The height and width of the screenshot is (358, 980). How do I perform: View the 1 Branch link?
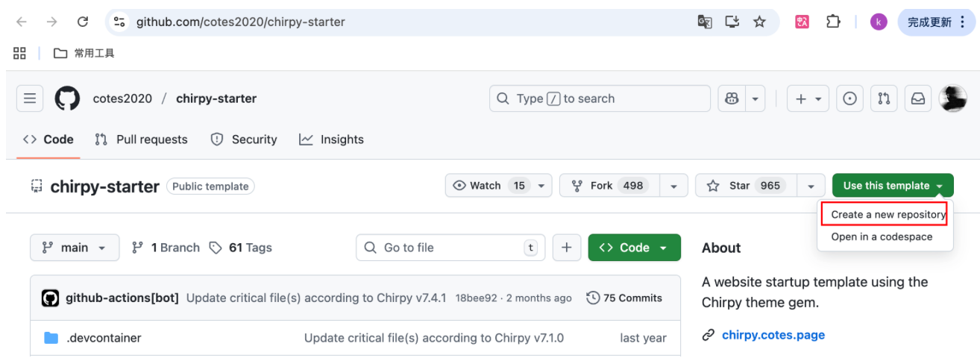(166, 248)
